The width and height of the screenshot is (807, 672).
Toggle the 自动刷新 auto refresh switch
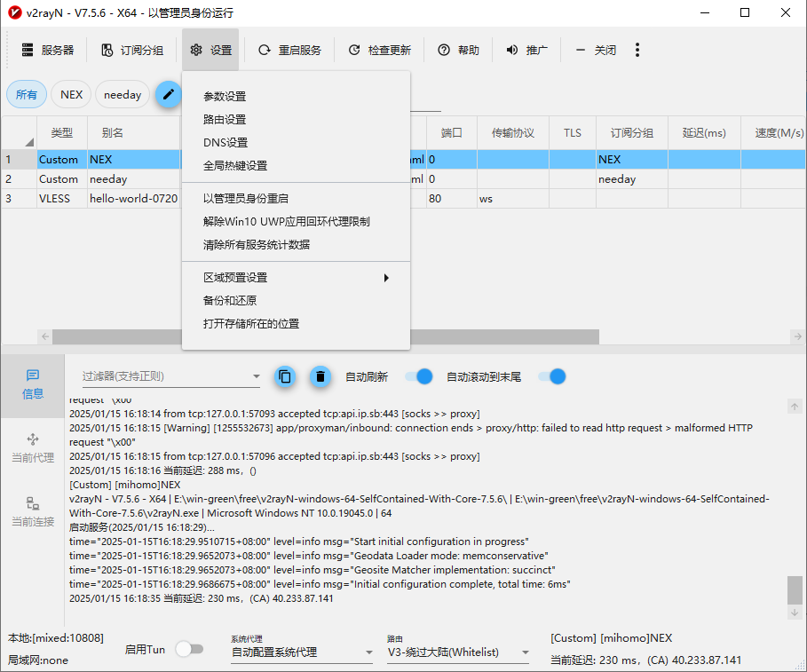click(418, 376)
